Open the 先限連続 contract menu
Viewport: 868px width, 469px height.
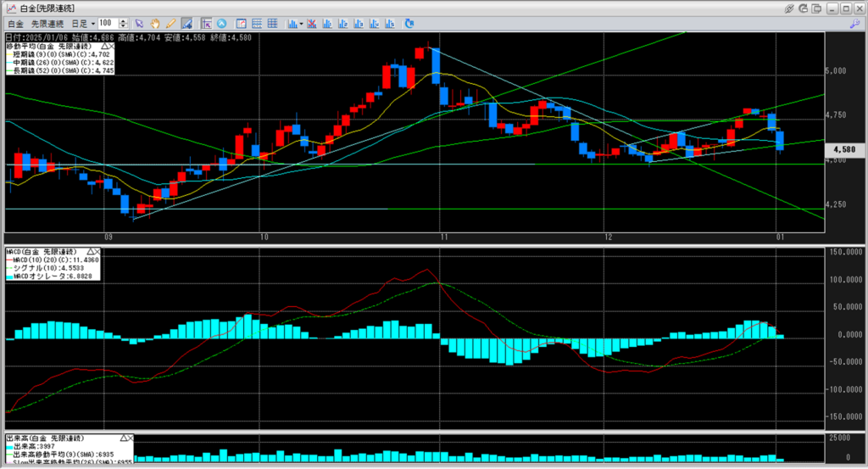[x=41, y=23]
